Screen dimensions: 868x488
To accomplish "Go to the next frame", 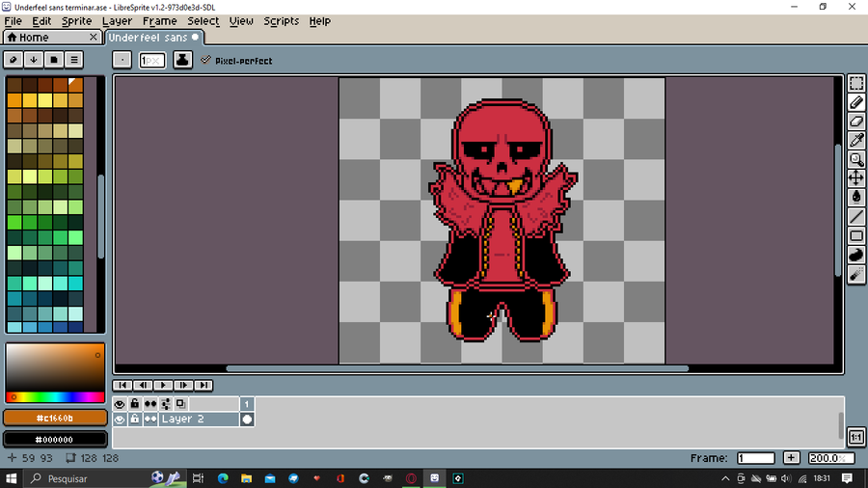I will (x=183, y=385).
